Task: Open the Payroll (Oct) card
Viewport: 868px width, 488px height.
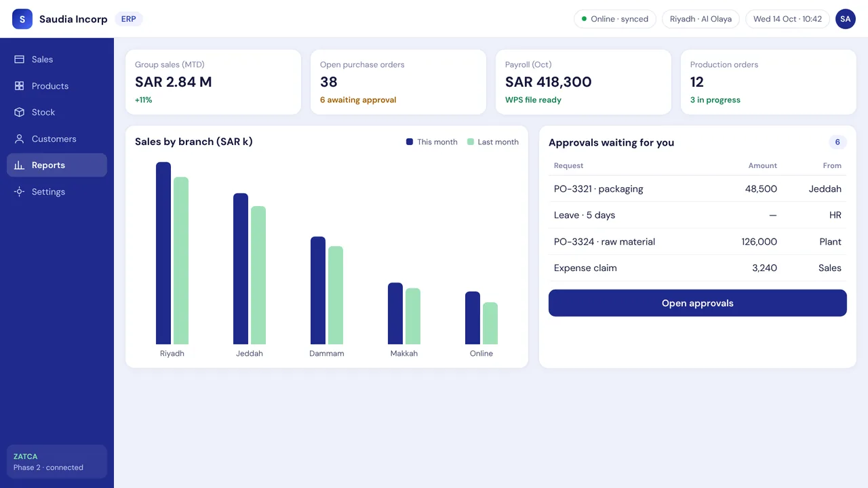Action: pyautogui.click(x=583, y=82)
